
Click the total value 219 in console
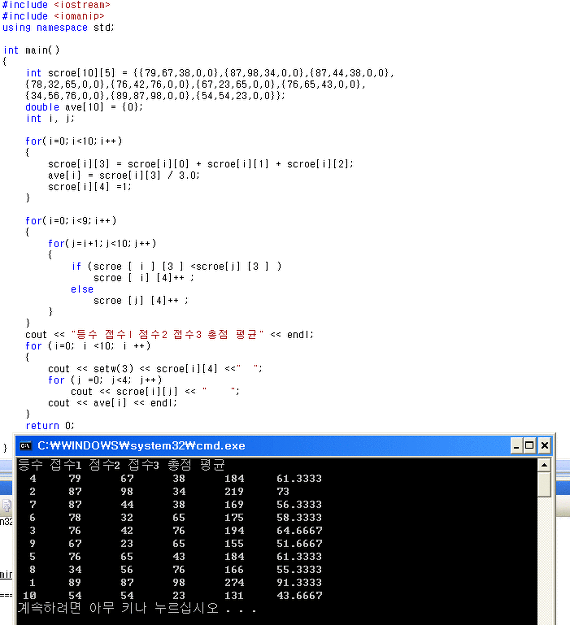(234, 491)
